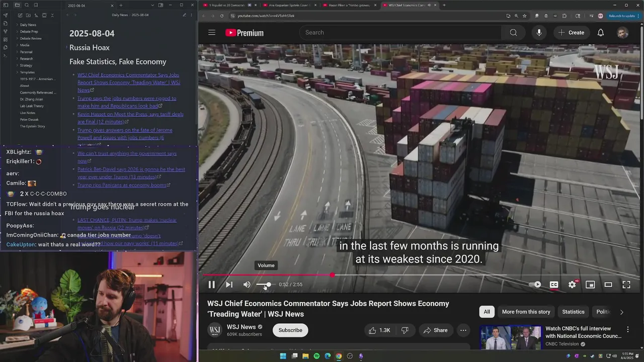Click the search magnifier button on YouTube
This screenshot has width=644, height=362.
[x=513, y=33]
